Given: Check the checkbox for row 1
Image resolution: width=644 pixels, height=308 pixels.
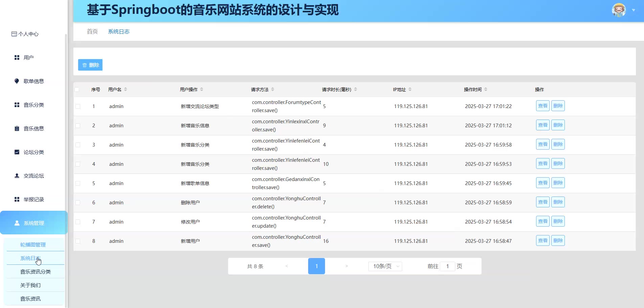Looking at the screenshot, I should (x=78, y=106).
